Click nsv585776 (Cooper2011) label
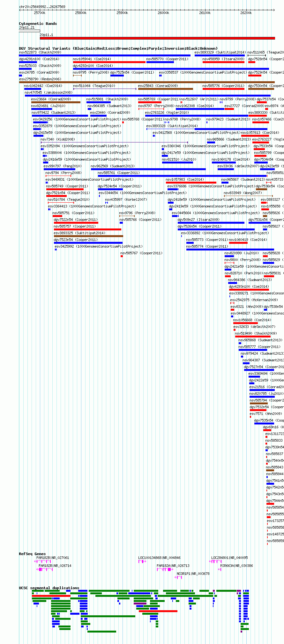Image resolution: width=284 pixels, height=644 pixels. pos(223,86)
